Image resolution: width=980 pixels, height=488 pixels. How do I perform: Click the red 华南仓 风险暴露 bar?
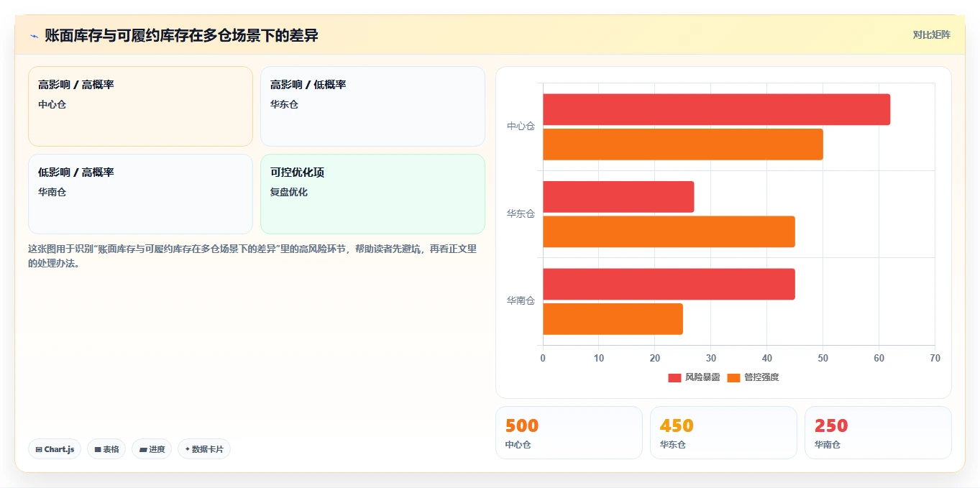pos(669,284)
